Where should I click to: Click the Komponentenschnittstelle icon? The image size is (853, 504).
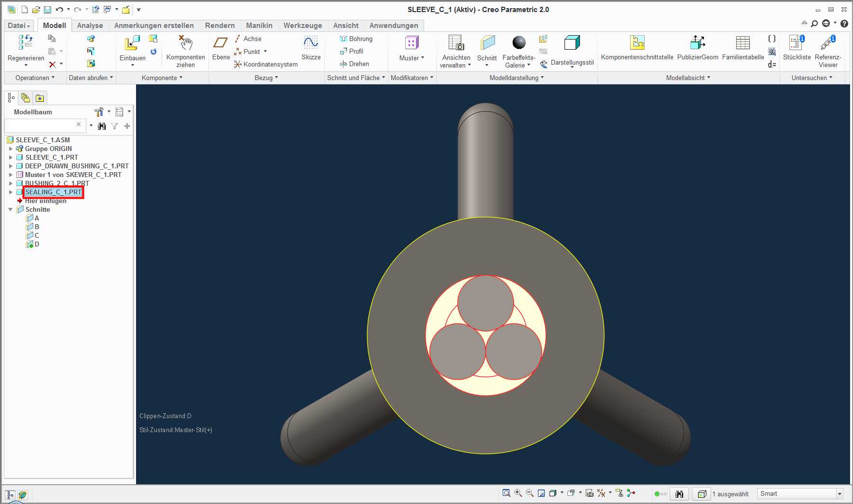tap(637, 43)
